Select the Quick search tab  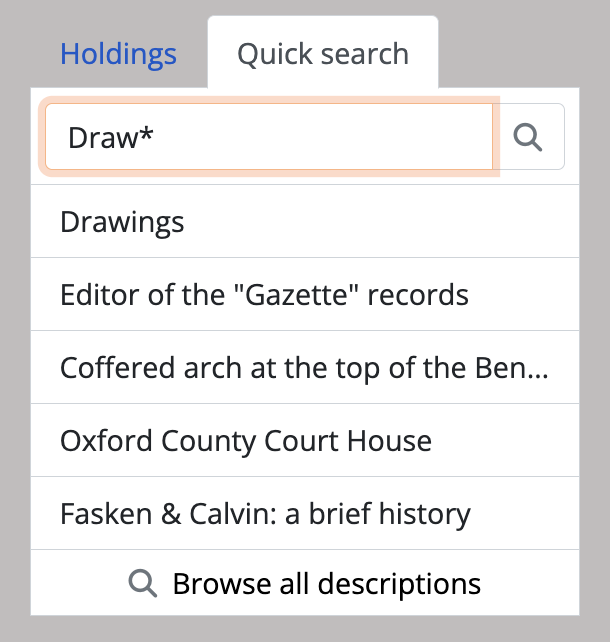[x=322, y=54]
